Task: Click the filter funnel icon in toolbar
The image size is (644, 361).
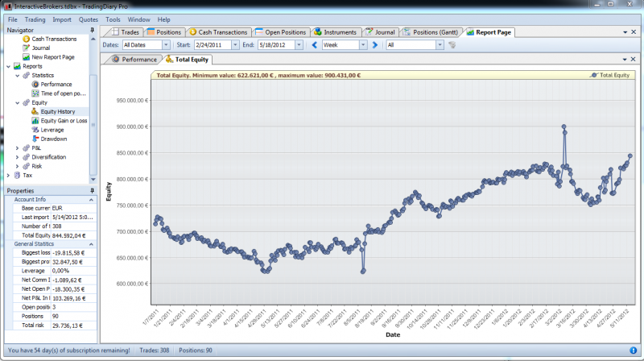Action: click(452, 45)
